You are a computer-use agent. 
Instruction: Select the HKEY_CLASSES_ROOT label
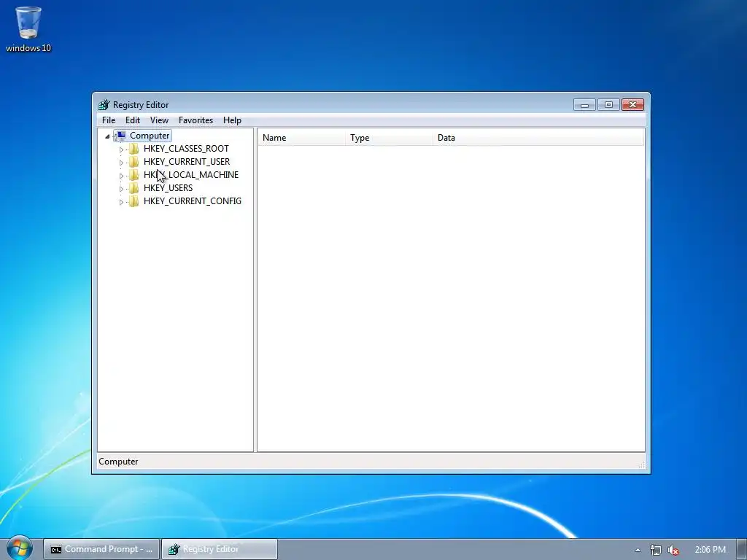[186, 149]
